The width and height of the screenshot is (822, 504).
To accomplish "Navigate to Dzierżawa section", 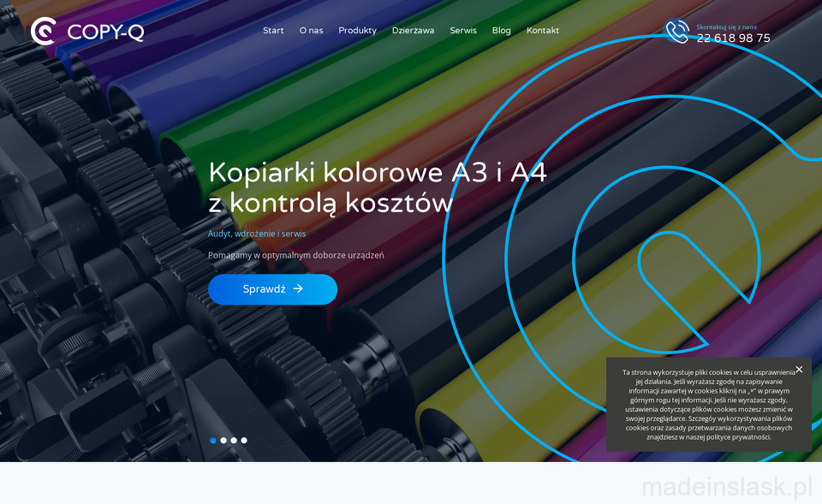I will 413,31.
